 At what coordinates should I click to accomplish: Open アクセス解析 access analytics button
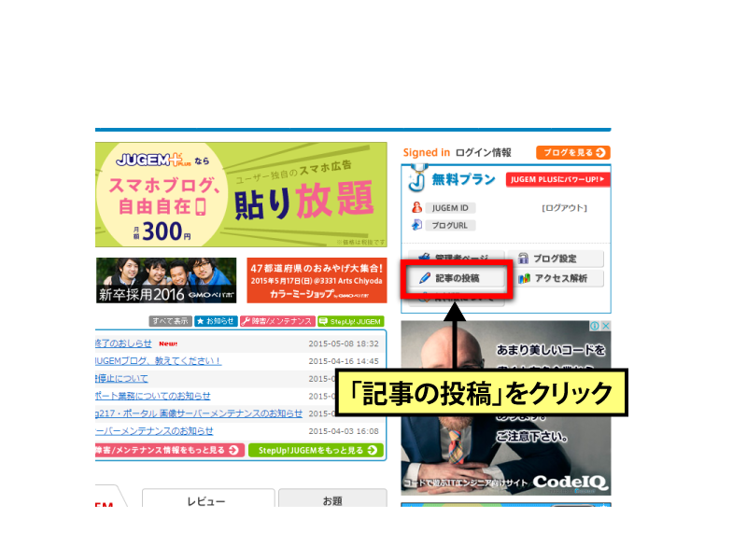click(556, 278)
